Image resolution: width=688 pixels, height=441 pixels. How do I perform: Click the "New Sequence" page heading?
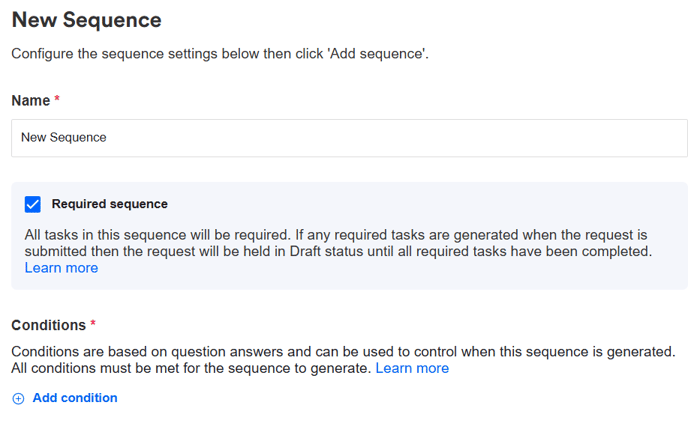point(86,19)
